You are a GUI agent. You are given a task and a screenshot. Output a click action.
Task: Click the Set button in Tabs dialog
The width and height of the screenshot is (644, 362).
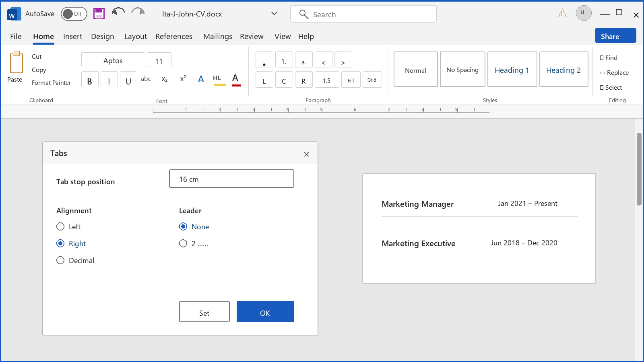(x=204, y=312)
